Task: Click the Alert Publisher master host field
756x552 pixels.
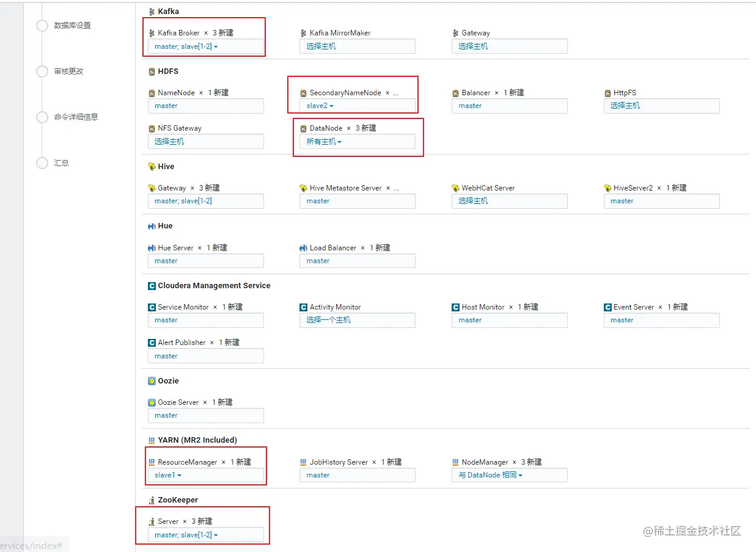Action: [206, 356]
